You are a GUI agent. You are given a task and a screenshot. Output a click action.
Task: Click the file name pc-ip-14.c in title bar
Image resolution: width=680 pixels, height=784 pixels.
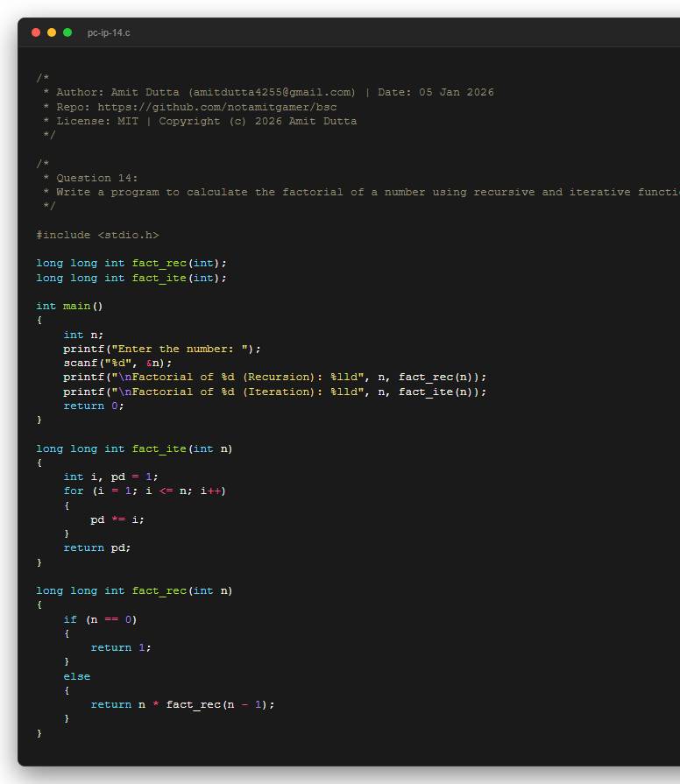coord(109,33)
